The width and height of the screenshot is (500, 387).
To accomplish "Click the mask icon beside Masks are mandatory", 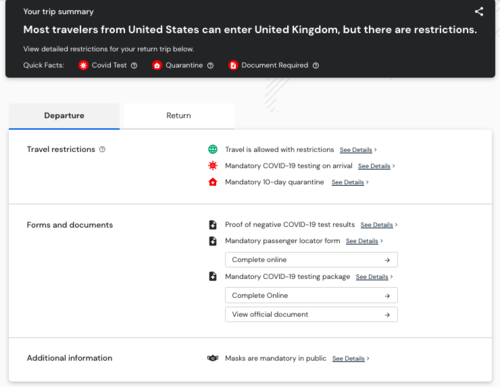I will (x=213, y=358).
